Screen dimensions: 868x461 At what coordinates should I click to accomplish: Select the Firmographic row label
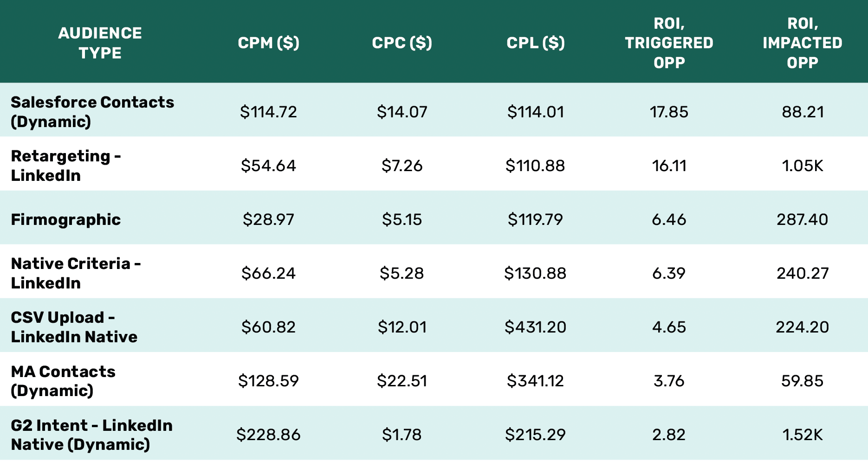(65, 219)
